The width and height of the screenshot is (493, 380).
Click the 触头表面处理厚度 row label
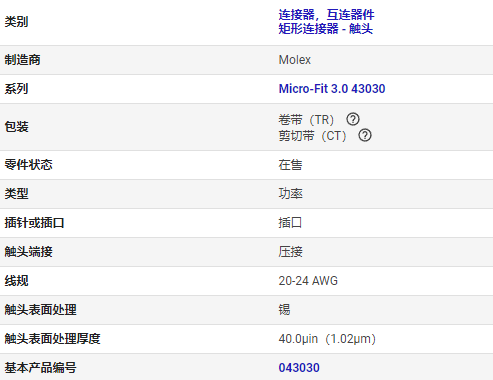click(52, 339)
